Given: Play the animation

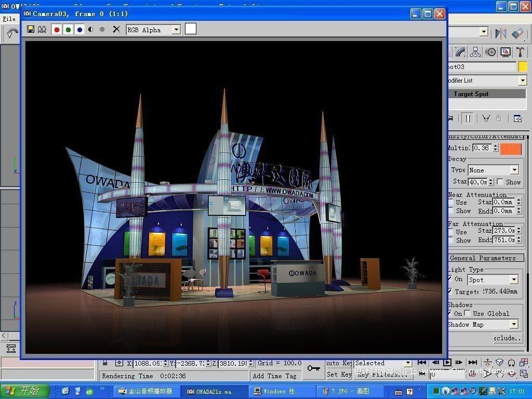Looking at the screenshot, I should tap(447, 362).
